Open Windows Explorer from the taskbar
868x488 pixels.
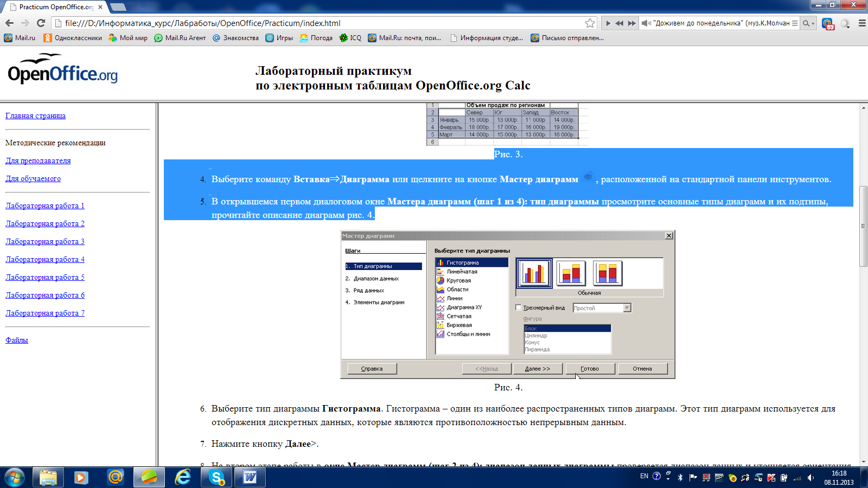pyautogui.click(x=48, y=477)
